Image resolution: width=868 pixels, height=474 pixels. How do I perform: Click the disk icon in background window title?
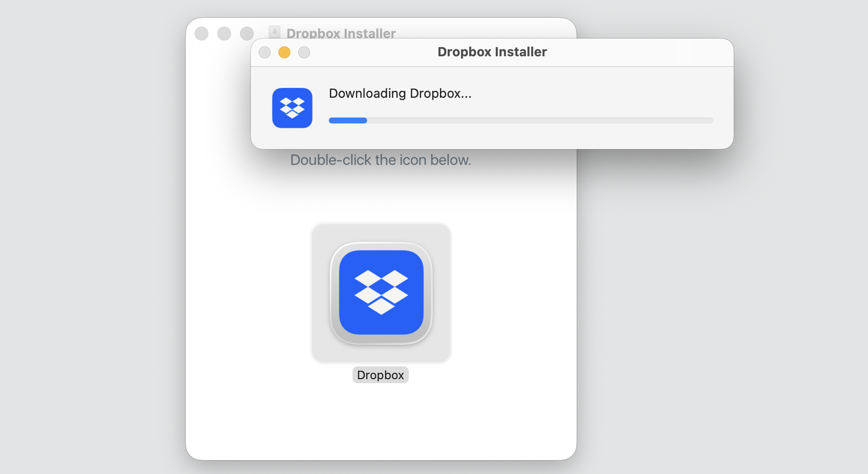click(275, 32)
